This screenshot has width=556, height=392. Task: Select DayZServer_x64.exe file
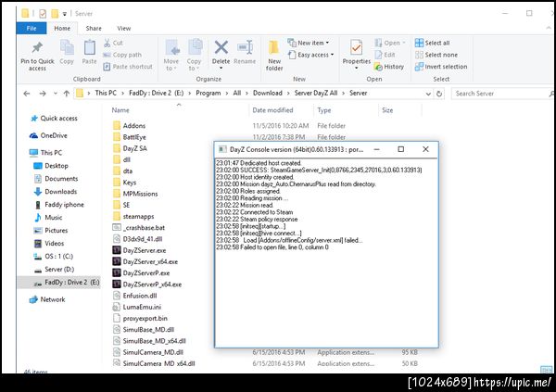coord(150,262)
